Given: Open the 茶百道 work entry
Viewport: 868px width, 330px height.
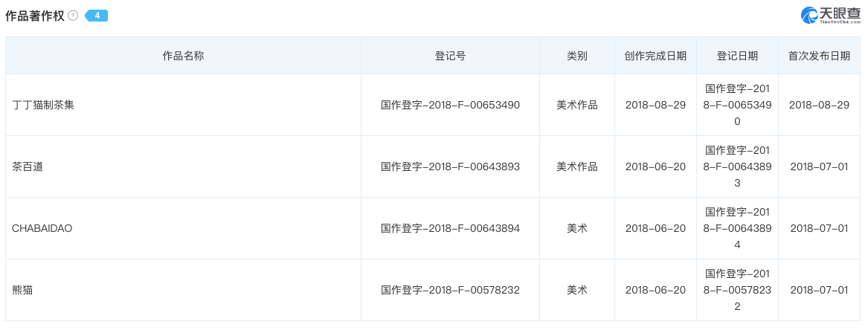Looking at the screenshot, I should click(x=28, y=166).
